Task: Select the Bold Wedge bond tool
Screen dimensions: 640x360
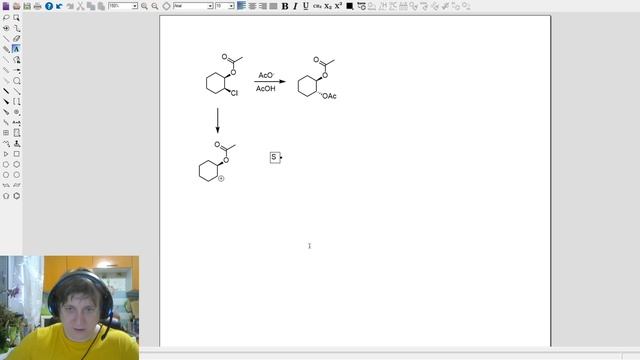Action: (x=6, y=102)
